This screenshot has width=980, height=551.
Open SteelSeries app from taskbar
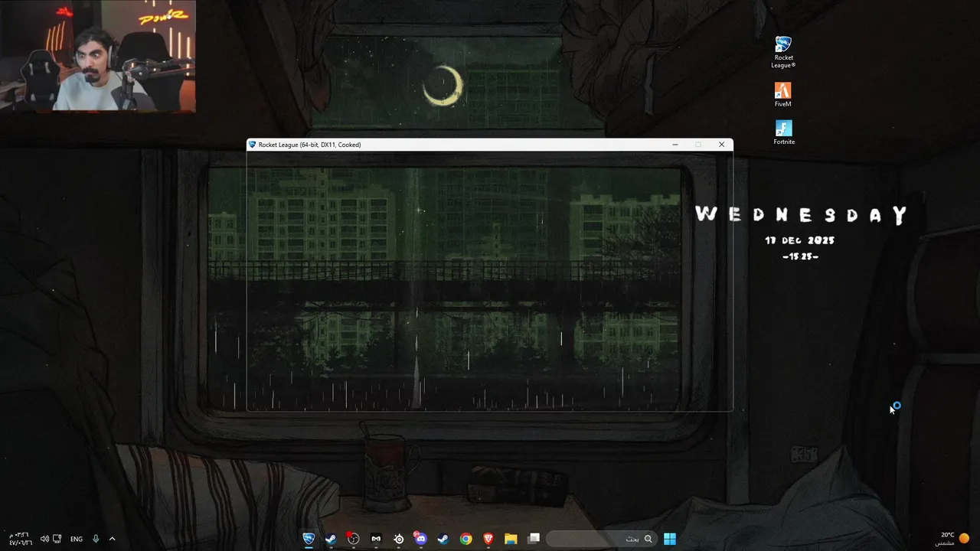pyautogui.click(x=398, y=539)
